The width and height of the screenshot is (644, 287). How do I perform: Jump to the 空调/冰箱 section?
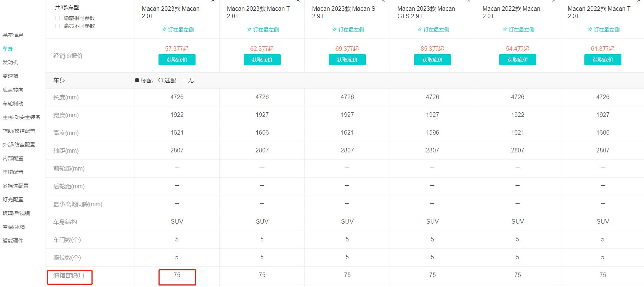click(14, 227)
